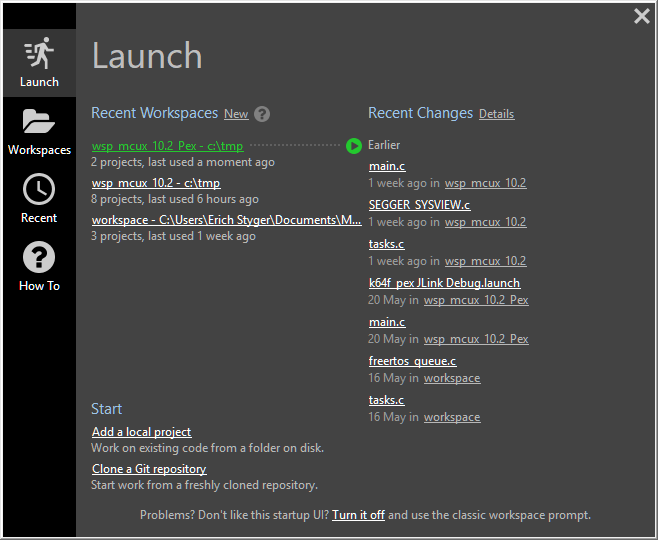Click Add a local project
The width and height of the screenshot is (658, 540).
tap(141, 432)
